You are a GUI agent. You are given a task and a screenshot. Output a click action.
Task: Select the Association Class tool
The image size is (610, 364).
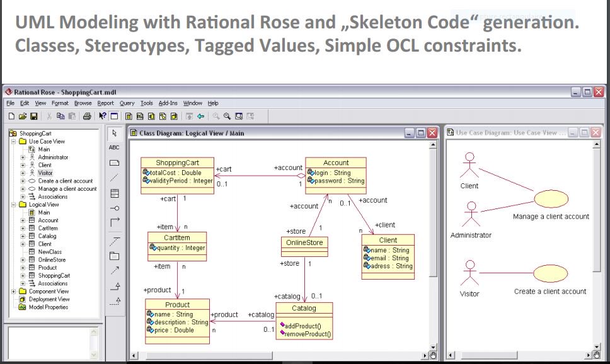point(115,241)
